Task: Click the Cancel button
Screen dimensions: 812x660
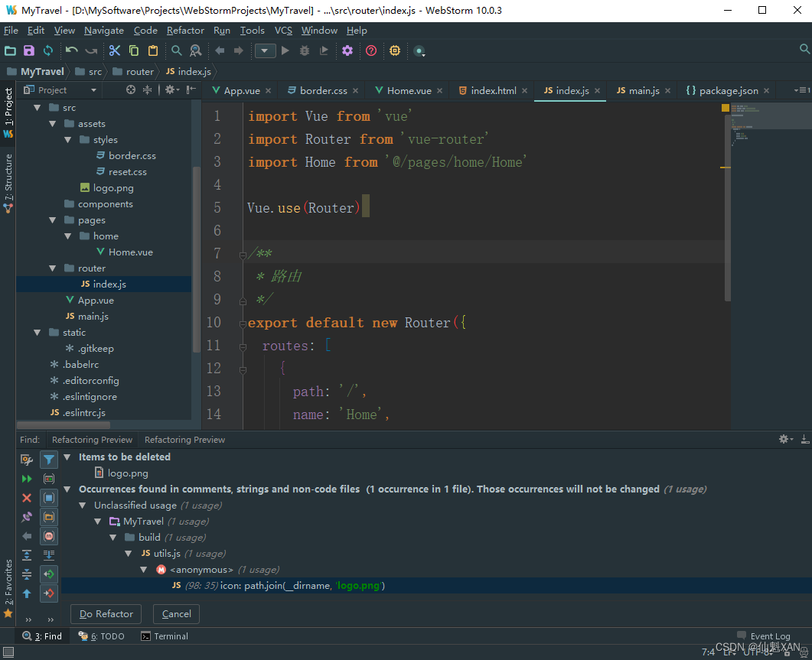Action: [177, 614]
